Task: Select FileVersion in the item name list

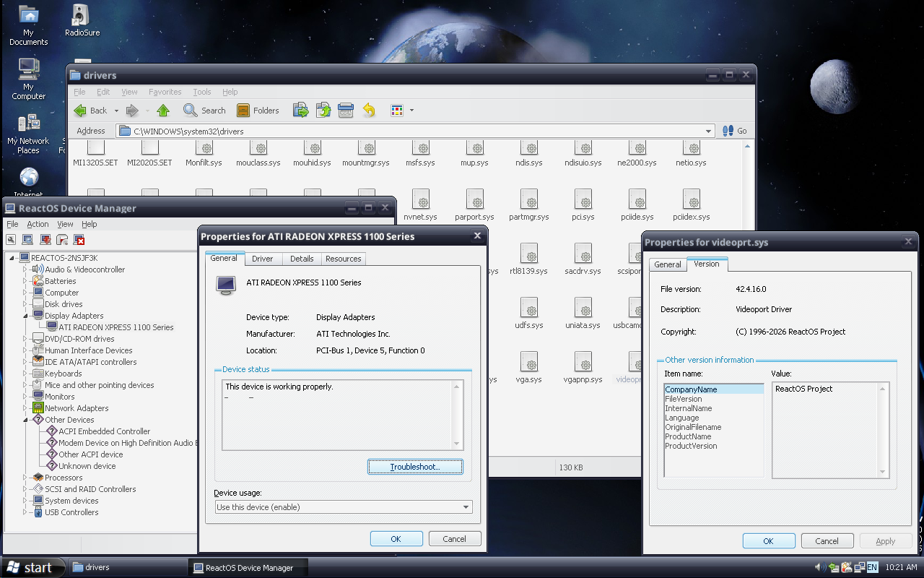Action: (x=683, y=399)
